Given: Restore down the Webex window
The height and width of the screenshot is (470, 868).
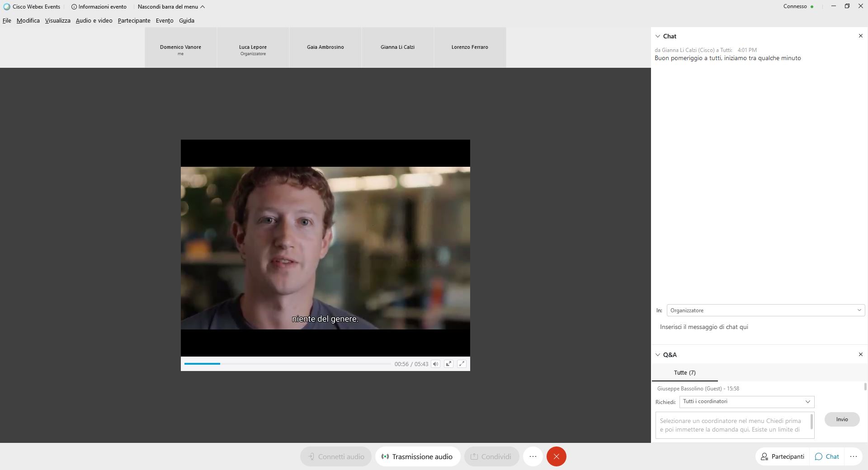Looking at the screenshot, I should pyautogui.click(x=847, y=6).
